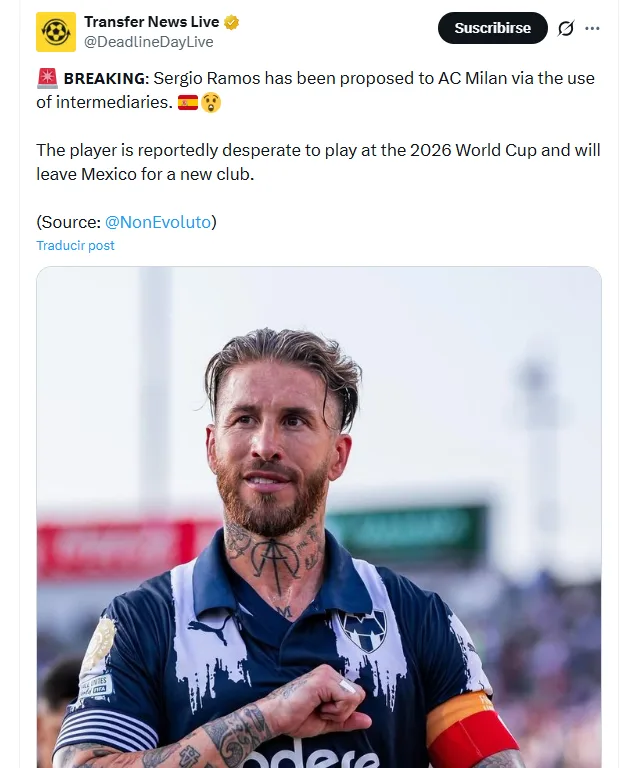Open the Transfer News Live account name
Screen dimensions: 632x768
(151, 23)
